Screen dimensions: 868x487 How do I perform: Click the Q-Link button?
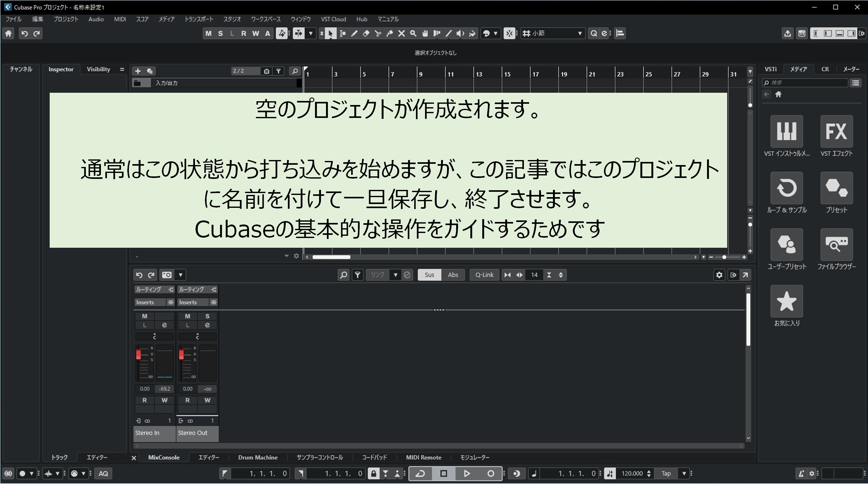point(484,275)
